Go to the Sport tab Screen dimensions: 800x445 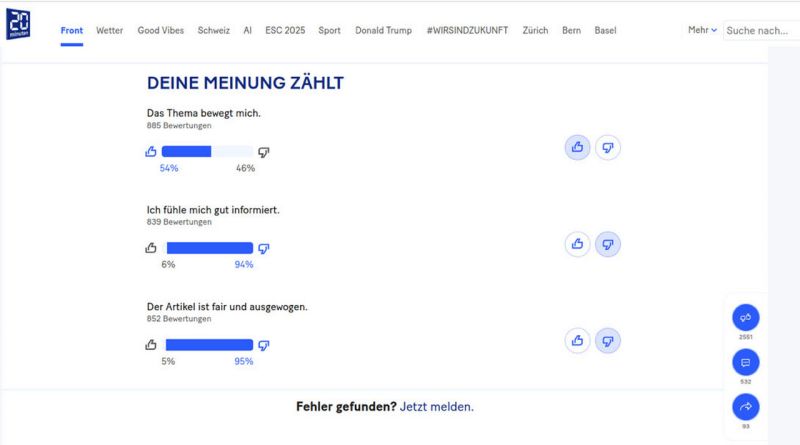tap(330, 30)
